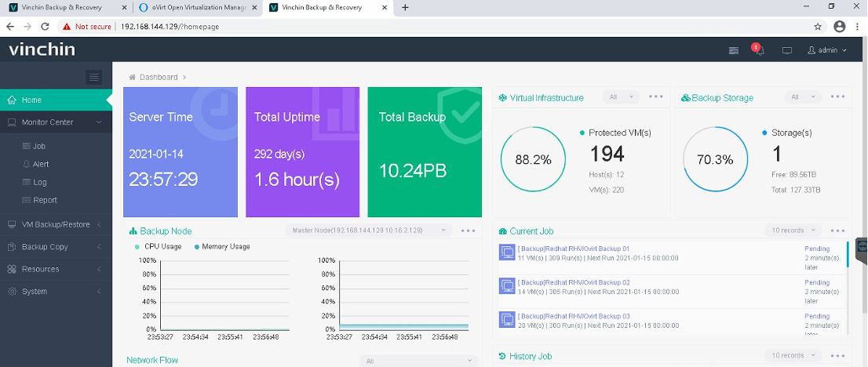
Task: Click the monitor screen icon in header
Action: [786, 50]
